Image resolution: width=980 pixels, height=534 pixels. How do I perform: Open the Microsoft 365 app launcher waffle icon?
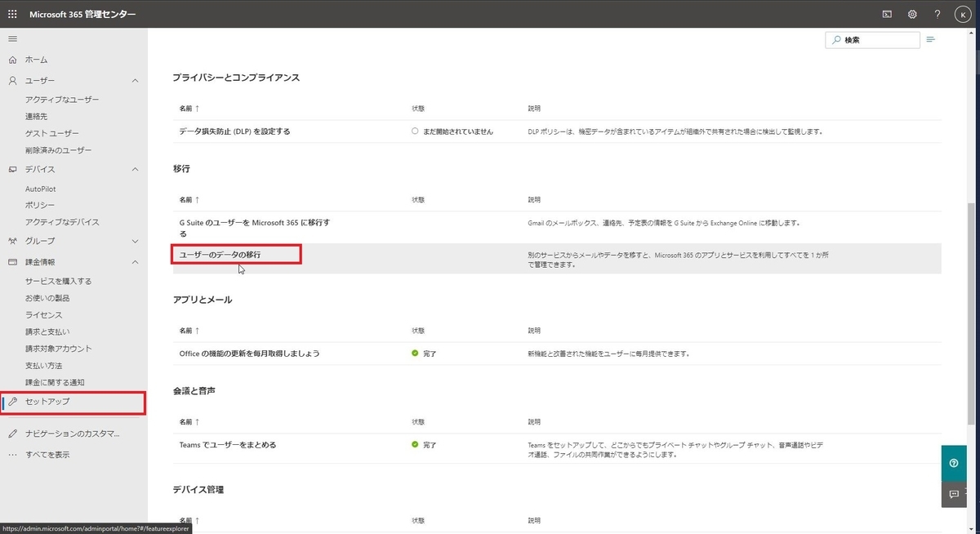tap(12, 13)
